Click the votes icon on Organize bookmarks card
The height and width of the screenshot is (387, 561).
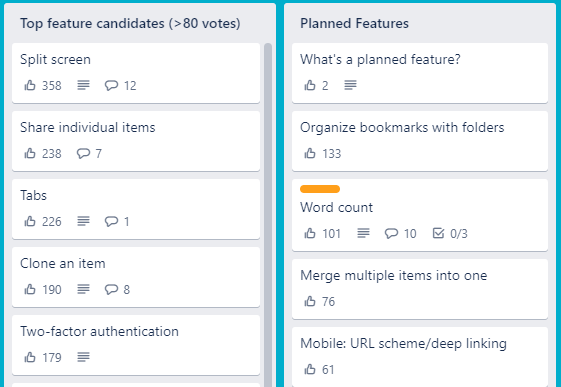click(x=310, y=153)
